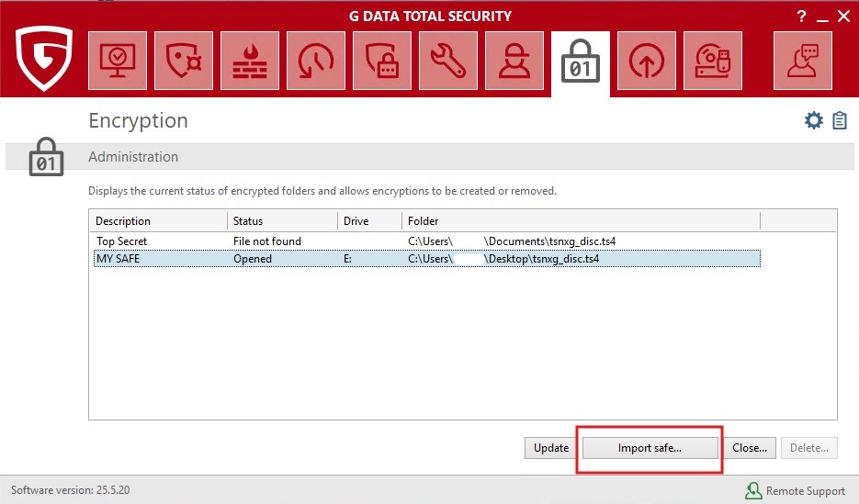Open the Virus protection shield icon
Image resolution: width=859 pixels, height=504 pixels.
(184, 61)
